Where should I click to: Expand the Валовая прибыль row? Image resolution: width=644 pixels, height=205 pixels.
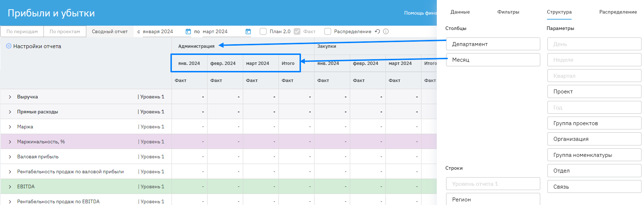[x=10, y=157]
